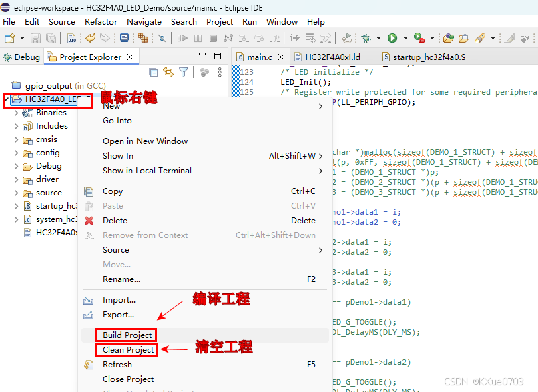Maximize the Project Explorer view
The width and height of the screenshot is (538, 392).
(218, 56)
